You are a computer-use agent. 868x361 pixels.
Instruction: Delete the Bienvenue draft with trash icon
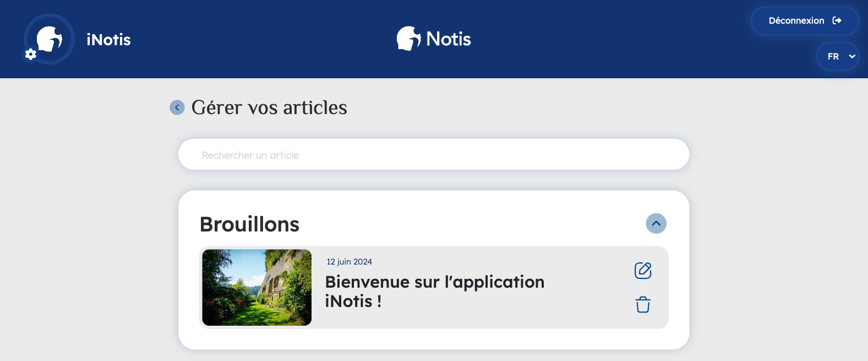(643, 305)
